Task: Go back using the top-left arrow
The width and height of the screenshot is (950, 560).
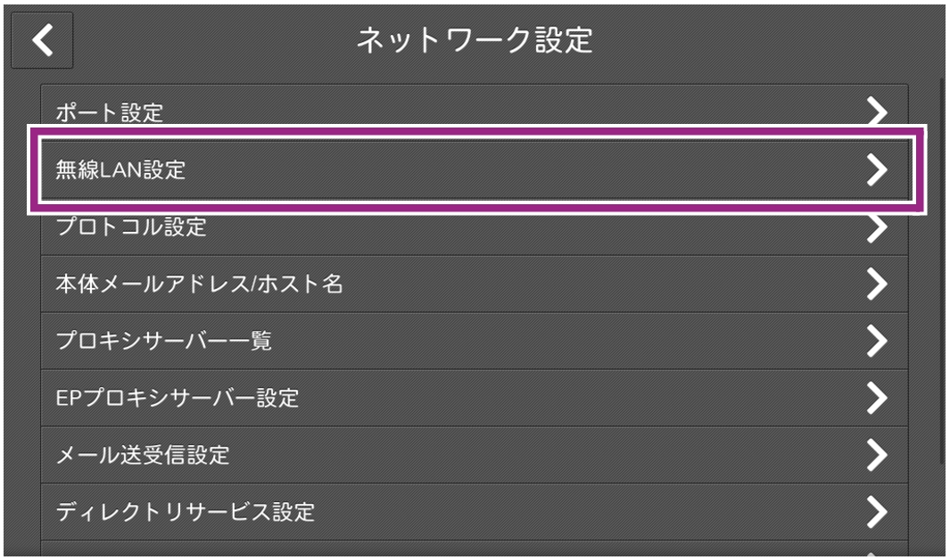Action: coord(41,41)
